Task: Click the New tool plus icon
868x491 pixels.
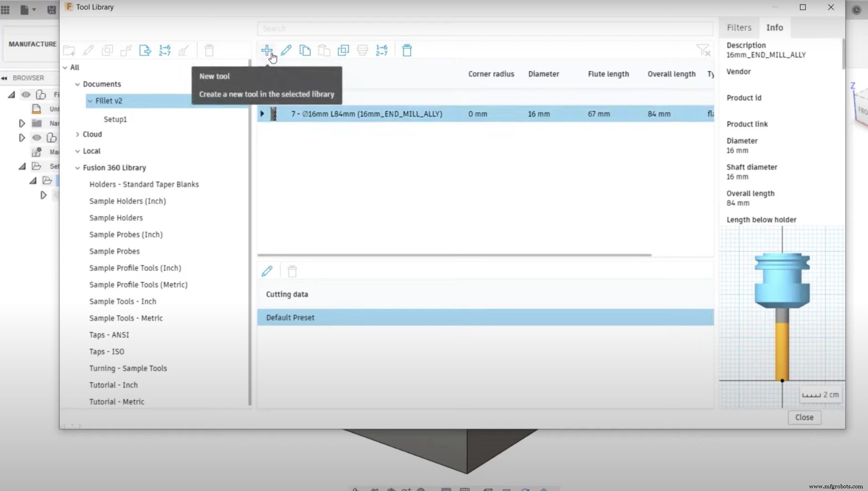Action: [266, 50]
